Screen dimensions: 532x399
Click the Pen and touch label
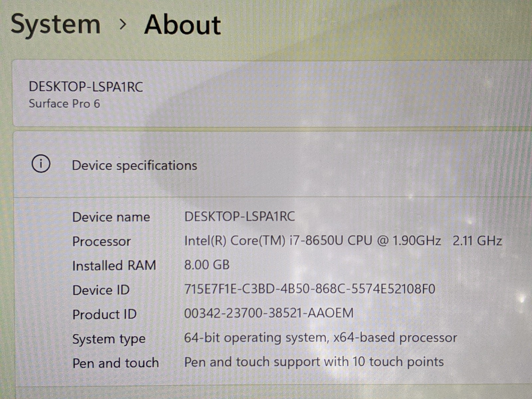tap(115, 363)
